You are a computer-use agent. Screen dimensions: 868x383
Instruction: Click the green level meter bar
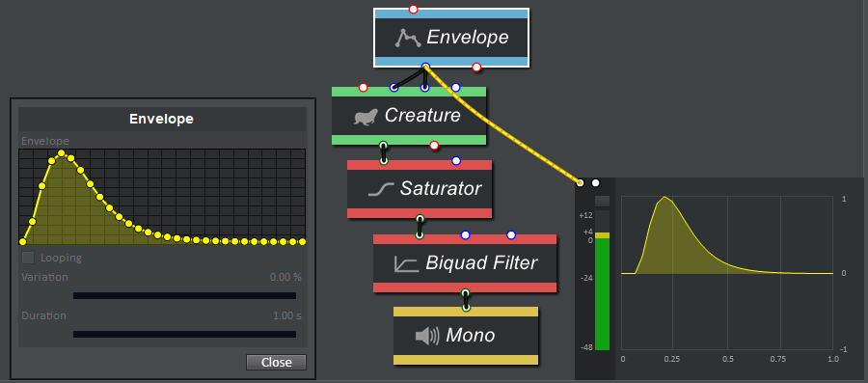pos(602,294)
